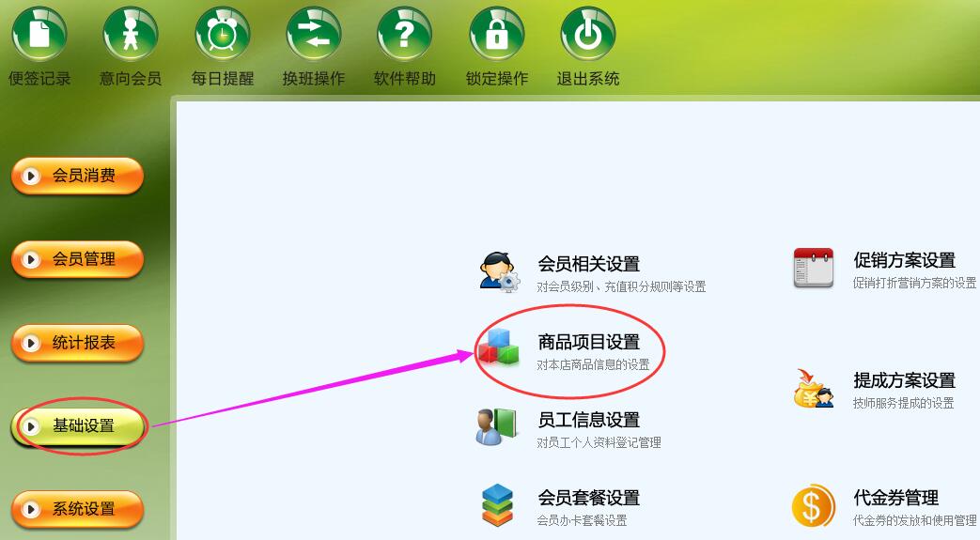Click the 代金券管理 dollar coin icon
Screen dimensions: 980x540
pos(813,505)
